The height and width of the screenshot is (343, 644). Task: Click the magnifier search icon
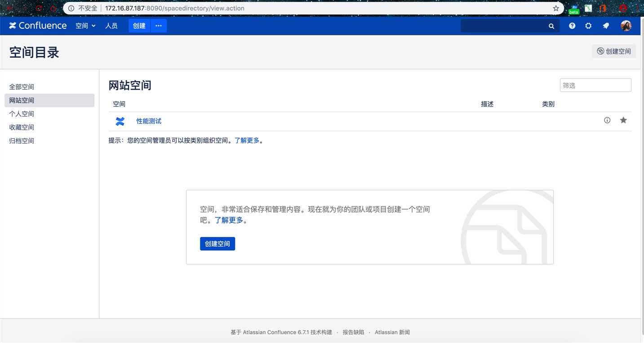[551, 26]
